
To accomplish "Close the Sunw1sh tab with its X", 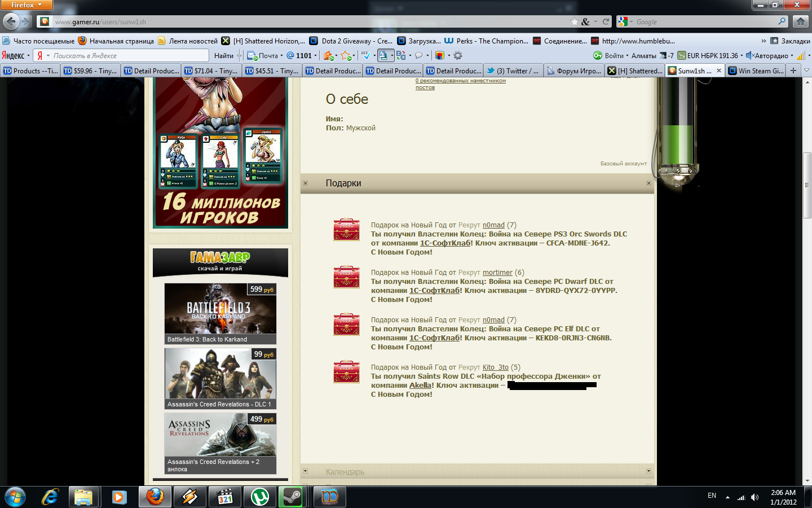I will (719, 71).
